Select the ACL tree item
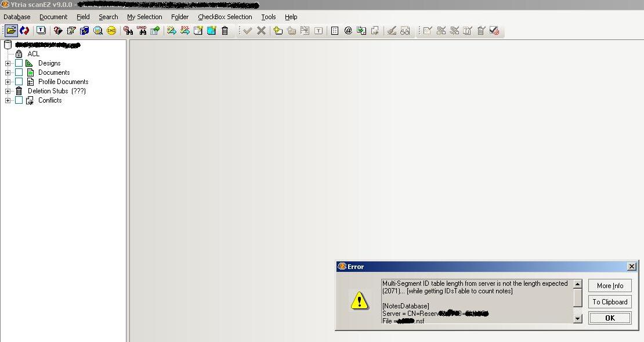Viewport: 644px width, 342px height. [x=33, y=54]
